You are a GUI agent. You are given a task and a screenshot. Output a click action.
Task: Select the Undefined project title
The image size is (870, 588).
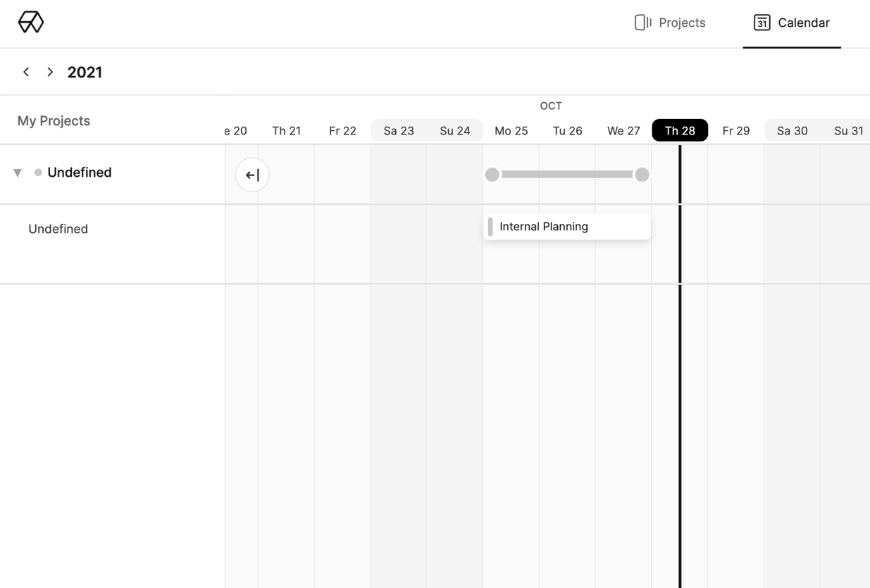[x=80, y=173]
